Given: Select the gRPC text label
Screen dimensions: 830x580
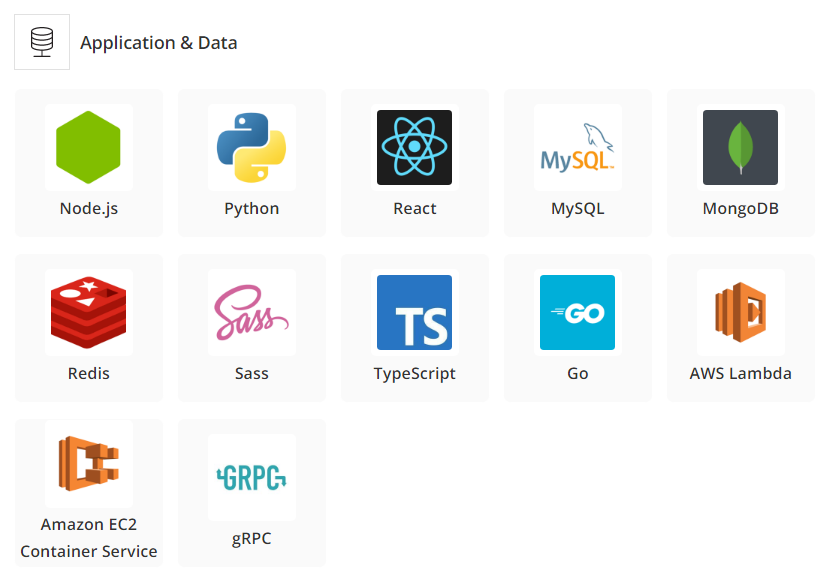Looking at the screenshot, I should 251,539.
